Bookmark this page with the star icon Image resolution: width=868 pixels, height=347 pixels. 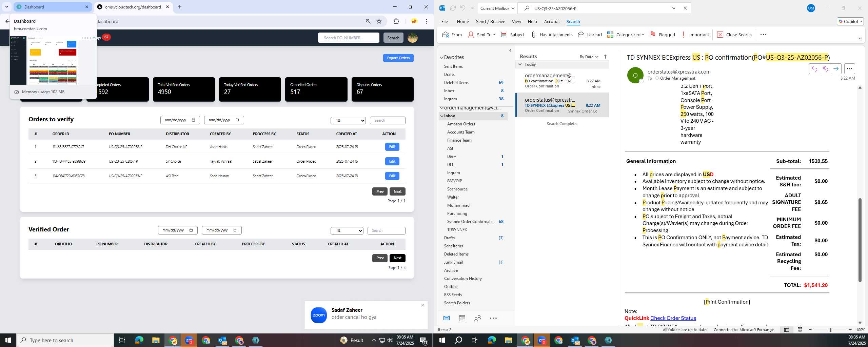379,21
